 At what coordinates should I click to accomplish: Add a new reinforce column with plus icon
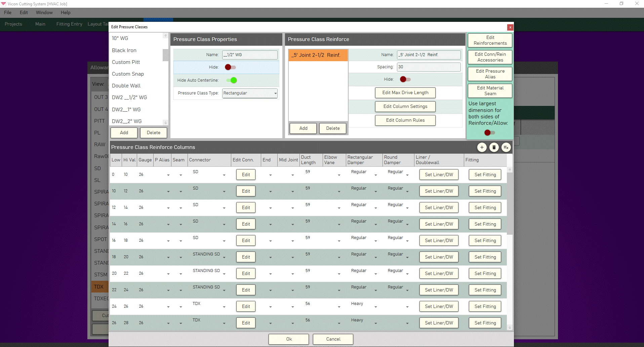click(x=482, y=147)
